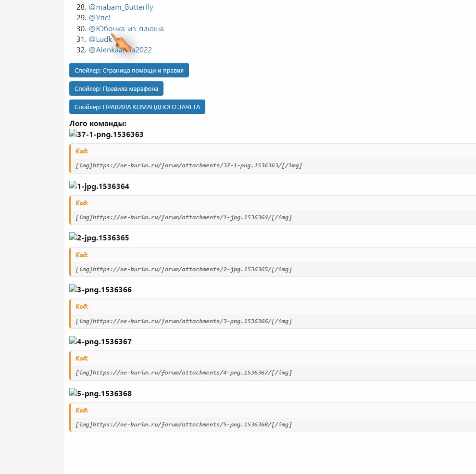The image size is (476, 474).
Task: Select code text for 2-jpg.1536365 attachment
Action: tap(184, 269)
